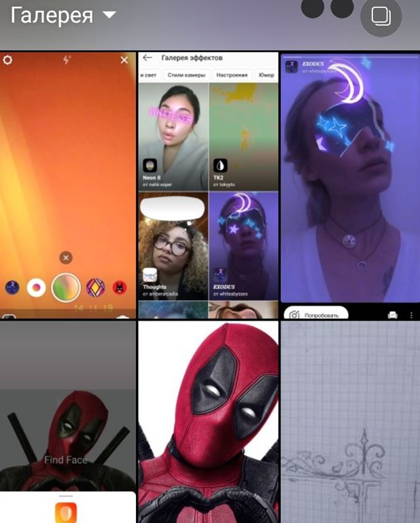Click the Find Face text label
This screenshot has height=523, width=420.
pyautogui.click(x=66, y=460)
